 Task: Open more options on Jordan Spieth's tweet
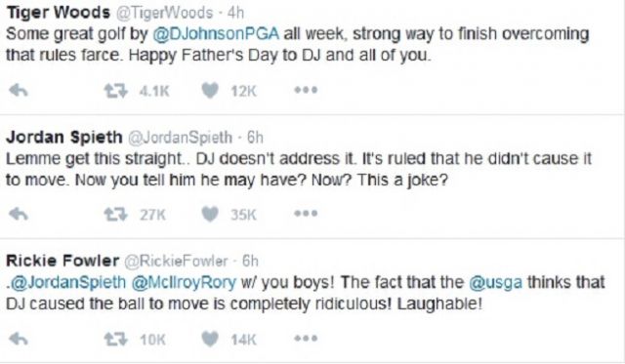coord(306,214)
